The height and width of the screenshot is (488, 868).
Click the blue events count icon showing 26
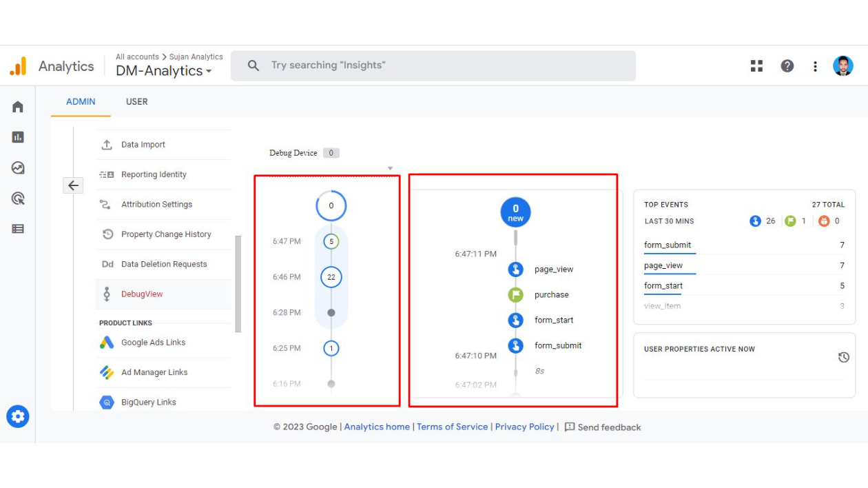pos(755,221)
